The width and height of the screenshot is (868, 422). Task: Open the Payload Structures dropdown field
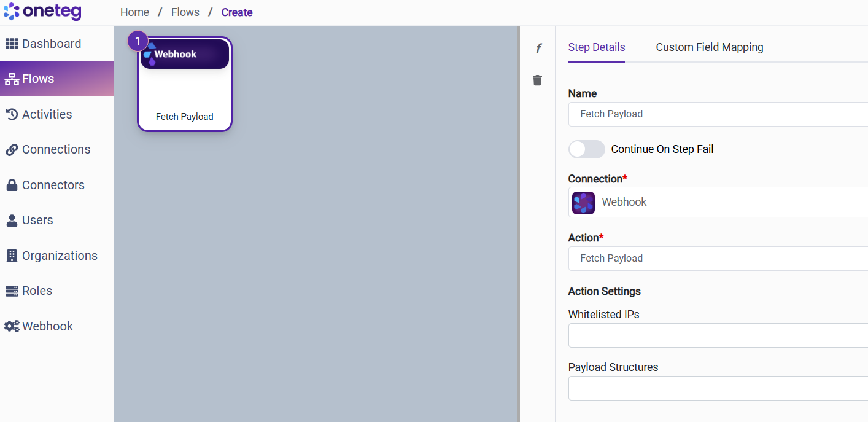click(x=718, y=388)
